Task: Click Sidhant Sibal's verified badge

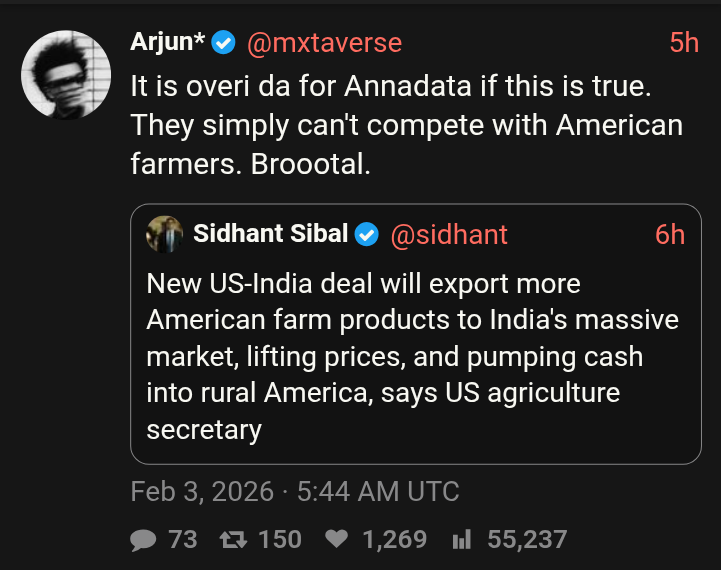Action: pos(367,234)
